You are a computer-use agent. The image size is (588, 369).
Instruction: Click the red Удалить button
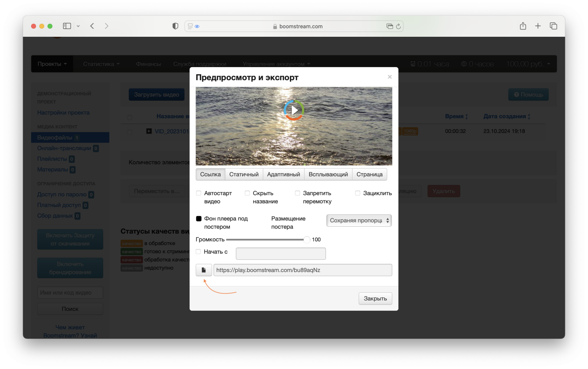tap(443, 191)
